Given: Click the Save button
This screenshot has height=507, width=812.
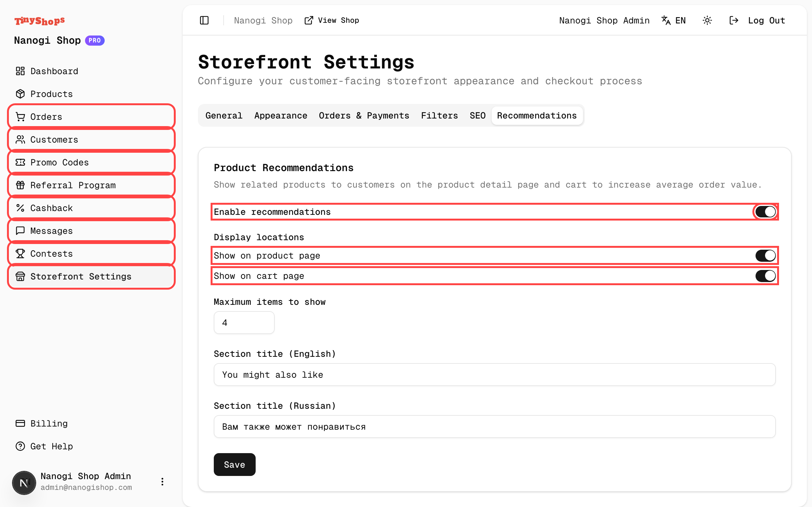Looking at the screenshot, I should coord(234,465).
